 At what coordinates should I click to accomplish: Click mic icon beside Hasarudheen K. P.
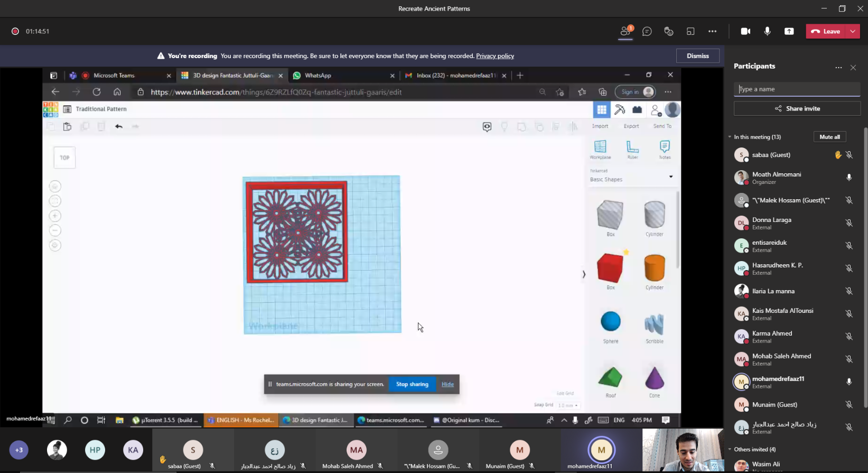849,268
